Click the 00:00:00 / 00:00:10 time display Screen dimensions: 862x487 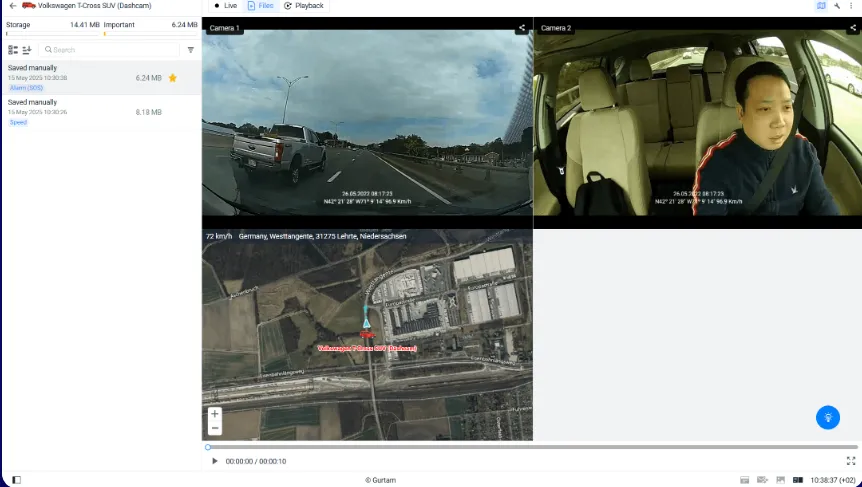point(256,461)
